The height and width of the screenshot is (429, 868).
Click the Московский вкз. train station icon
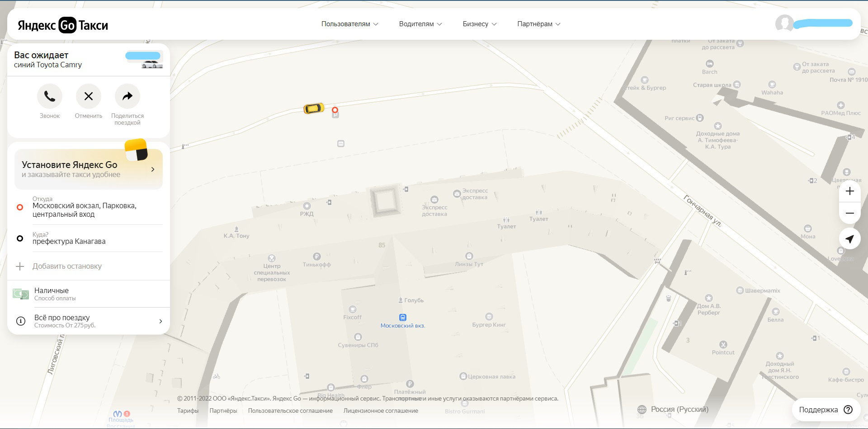click(403, 317)
